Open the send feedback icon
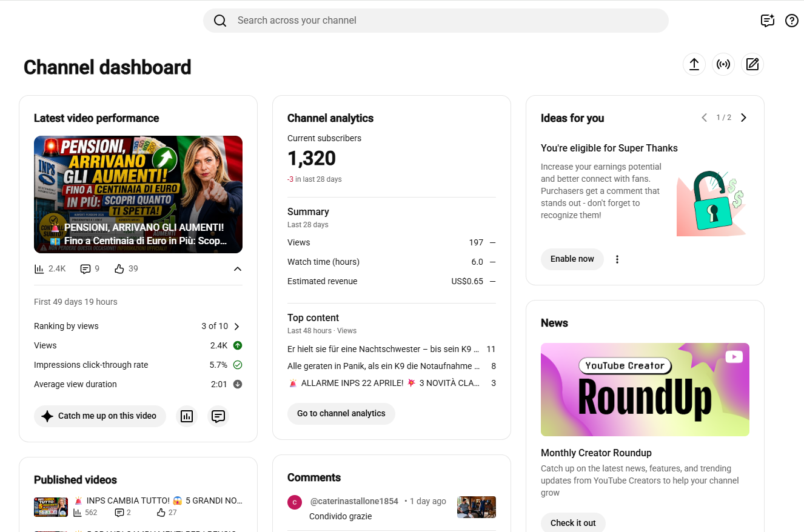The image size is (804, 532). (768, 21)
